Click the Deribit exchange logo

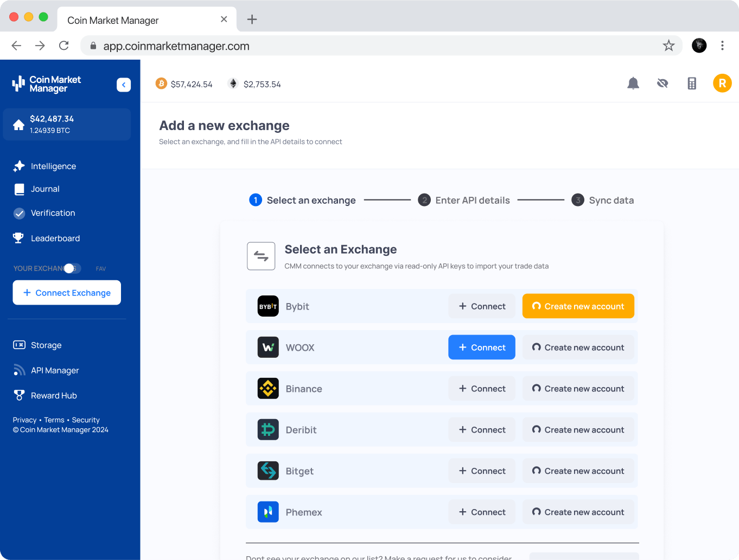click(x=268, y=429)
